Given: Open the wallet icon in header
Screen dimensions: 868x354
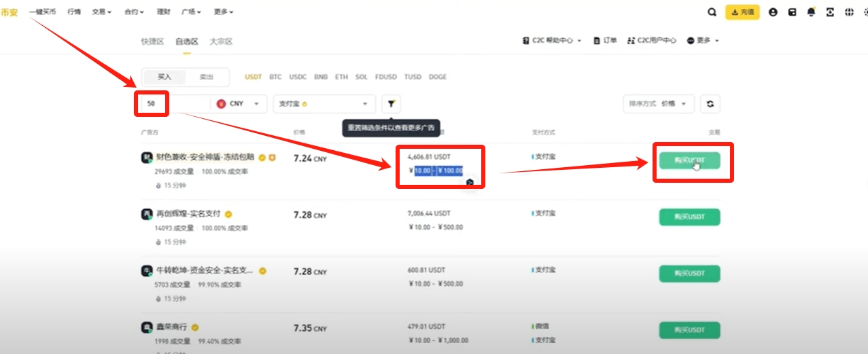Looking at the screenshot, I should tap(792, 12).
